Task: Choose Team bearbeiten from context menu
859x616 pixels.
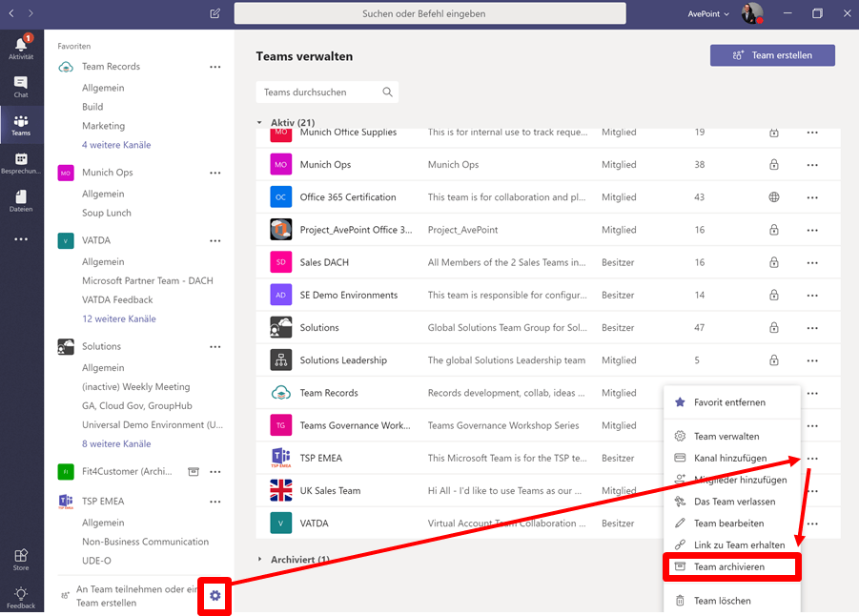Action: (732, 524)
